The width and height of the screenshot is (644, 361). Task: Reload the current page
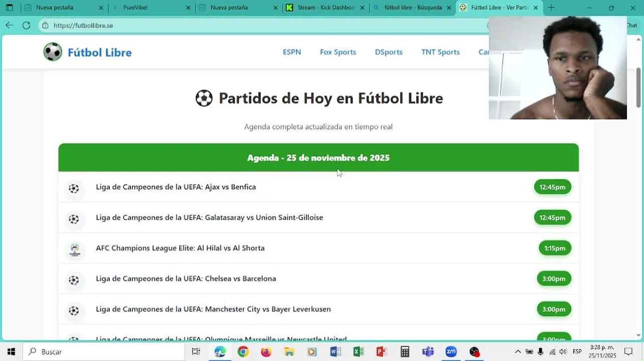(x=26, y=25)
